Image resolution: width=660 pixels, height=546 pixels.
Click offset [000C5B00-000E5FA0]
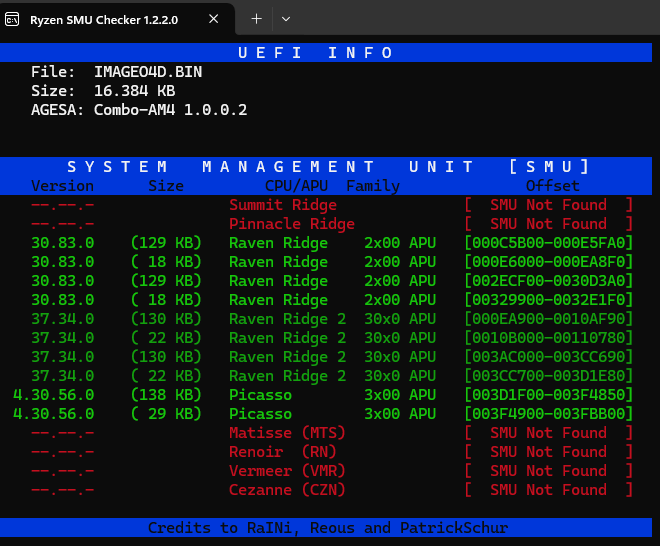pyautogui.click(x=548, y=243)
